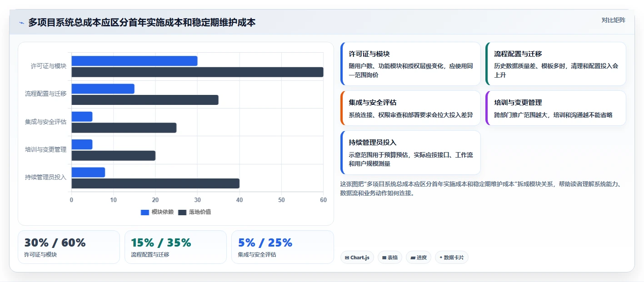Select the blue bar for 集成与安全评估

click(82, 117)
